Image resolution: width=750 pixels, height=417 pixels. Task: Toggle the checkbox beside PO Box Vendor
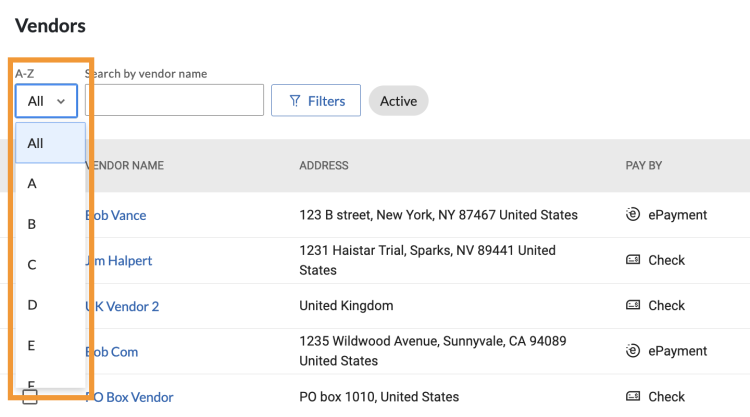(30, 396)
